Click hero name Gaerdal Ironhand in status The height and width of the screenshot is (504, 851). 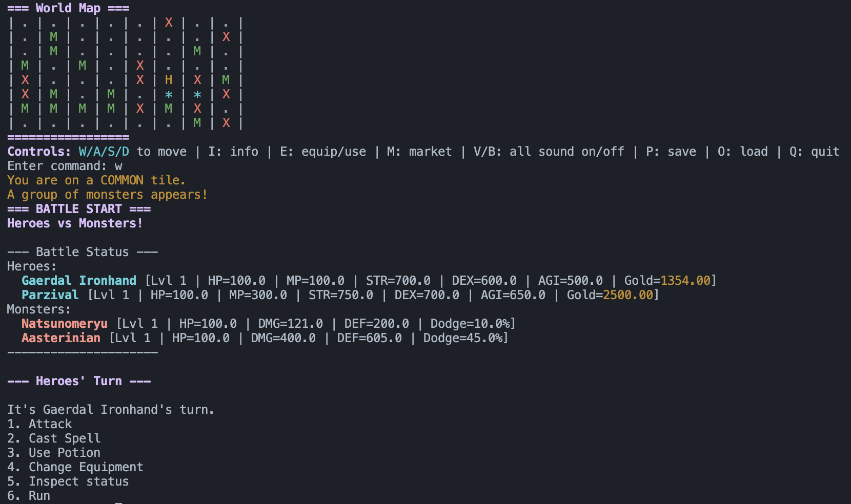point(79,281)
